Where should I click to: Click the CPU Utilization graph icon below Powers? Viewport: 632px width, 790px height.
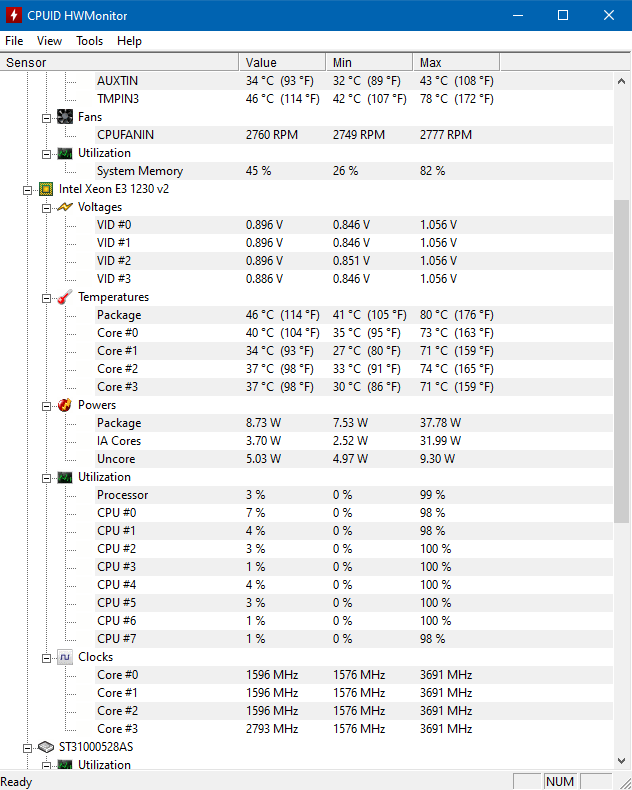click(65, 477)
